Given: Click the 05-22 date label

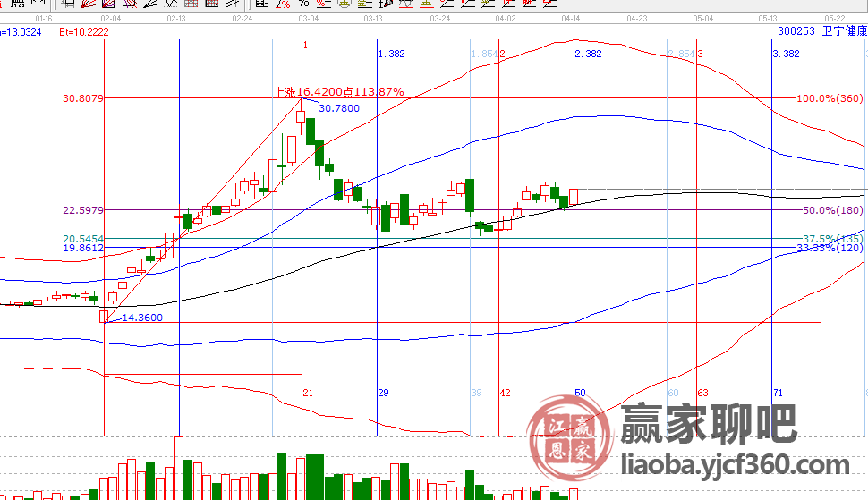Looking at the screenshot, I should [x=835, y=18].
